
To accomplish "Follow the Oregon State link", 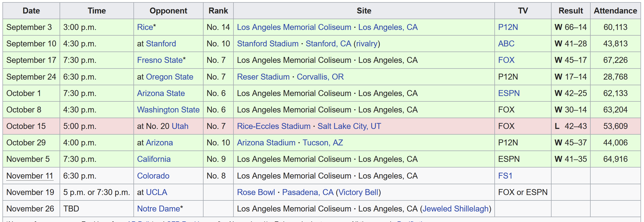I will (x=170, y=77).
